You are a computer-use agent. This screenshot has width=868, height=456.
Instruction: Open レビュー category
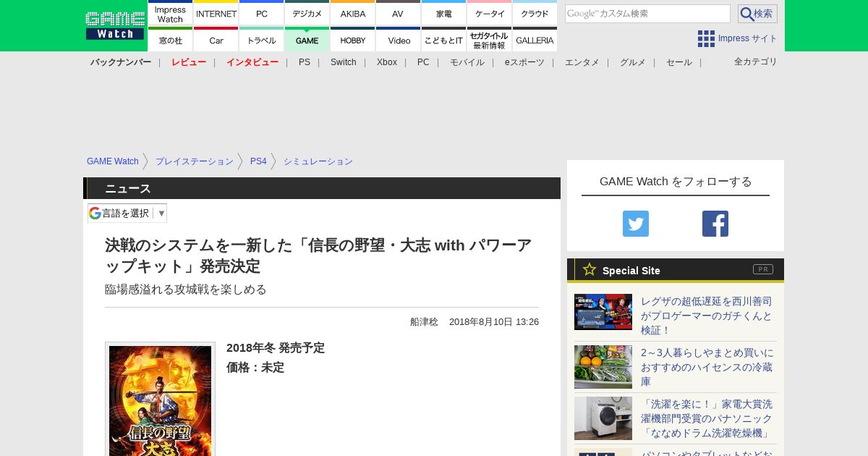tap(189, 62)
